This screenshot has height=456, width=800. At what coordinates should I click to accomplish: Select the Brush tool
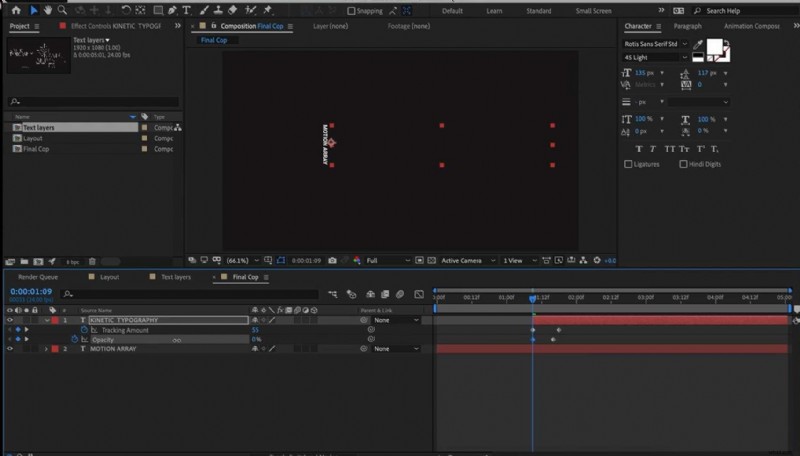(204, 10)
